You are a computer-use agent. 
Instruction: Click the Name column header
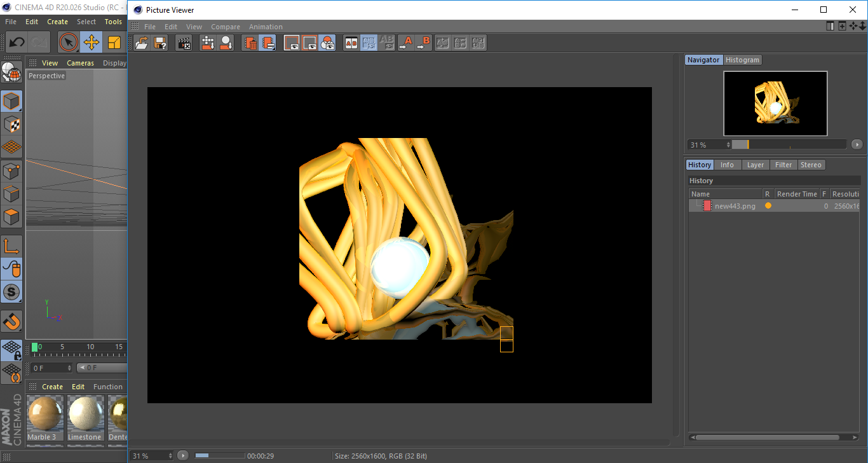pyautogui.click(x=726, y=194)
